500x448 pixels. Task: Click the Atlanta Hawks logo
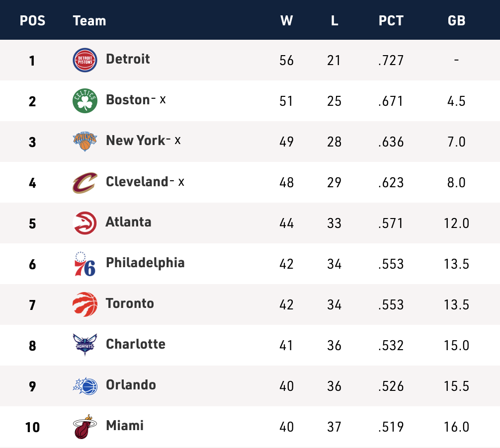tap(85, 223)
